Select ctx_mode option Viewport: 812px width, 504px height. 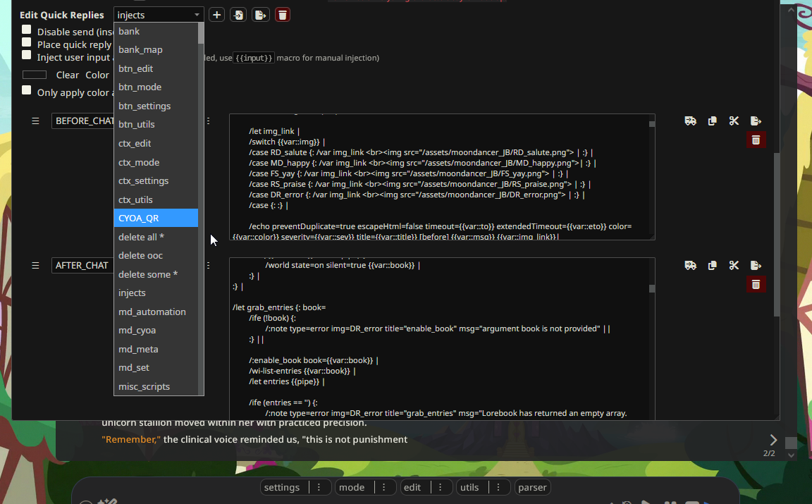pos(156,162)
